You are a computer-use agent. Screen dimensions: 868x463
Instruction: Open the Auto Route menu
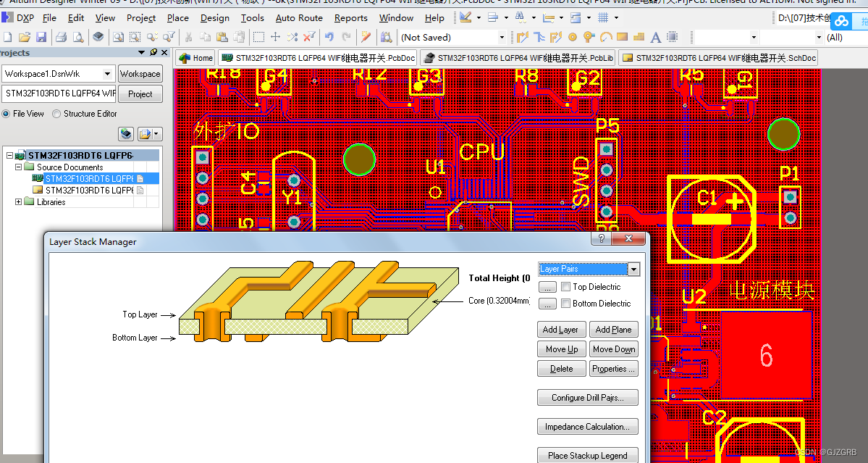[299, 17]
